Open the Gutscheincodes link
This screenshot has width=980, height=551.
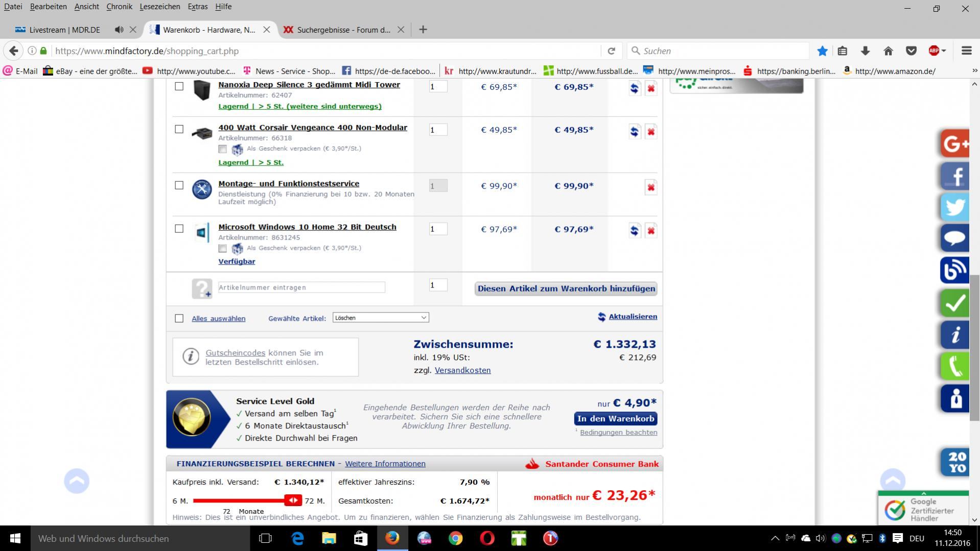(235, 353)
